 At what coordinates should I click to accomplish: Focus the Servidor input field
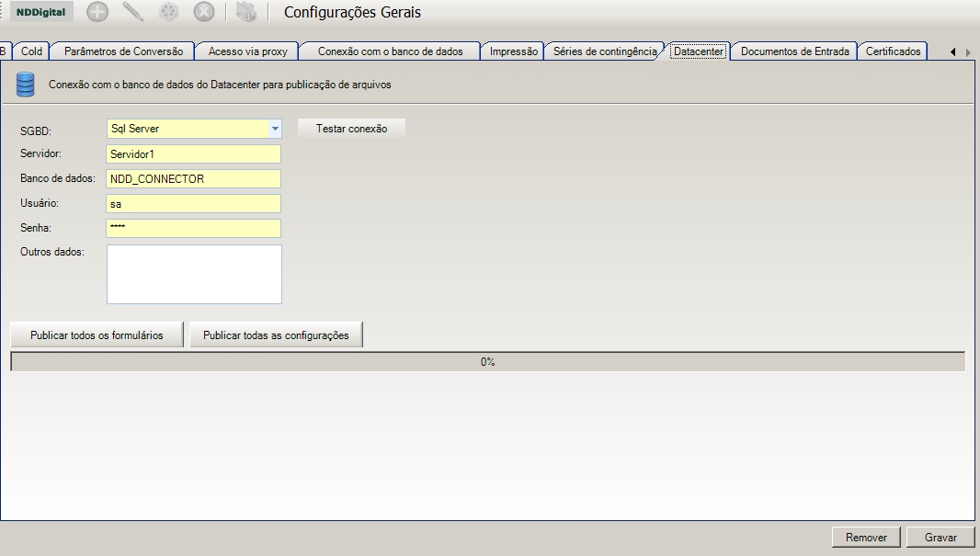(194, 153)
